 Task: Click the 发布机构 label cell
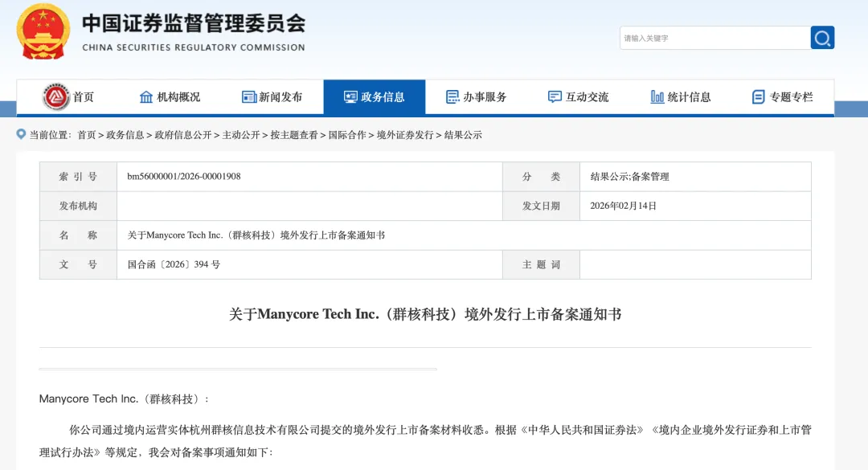click(78, 206)
